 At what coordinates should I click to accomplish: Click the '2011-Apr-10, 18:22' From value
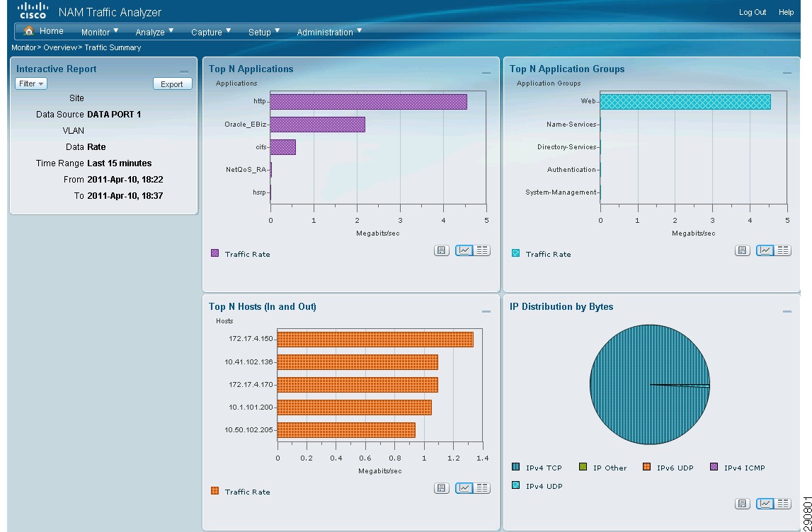click(x=125, y=180)
